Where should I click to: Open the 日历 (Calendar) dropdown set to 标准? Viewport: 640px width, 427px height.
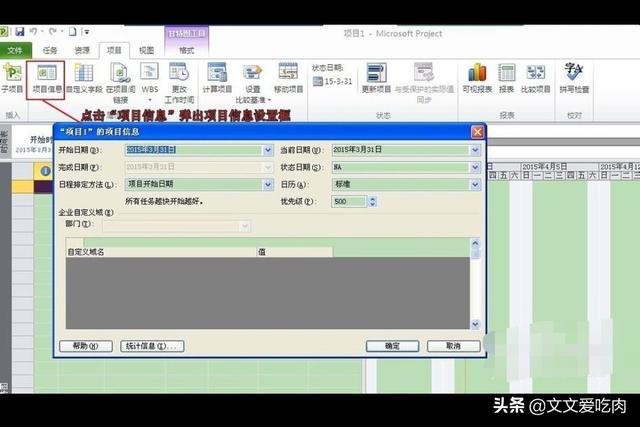475,184
